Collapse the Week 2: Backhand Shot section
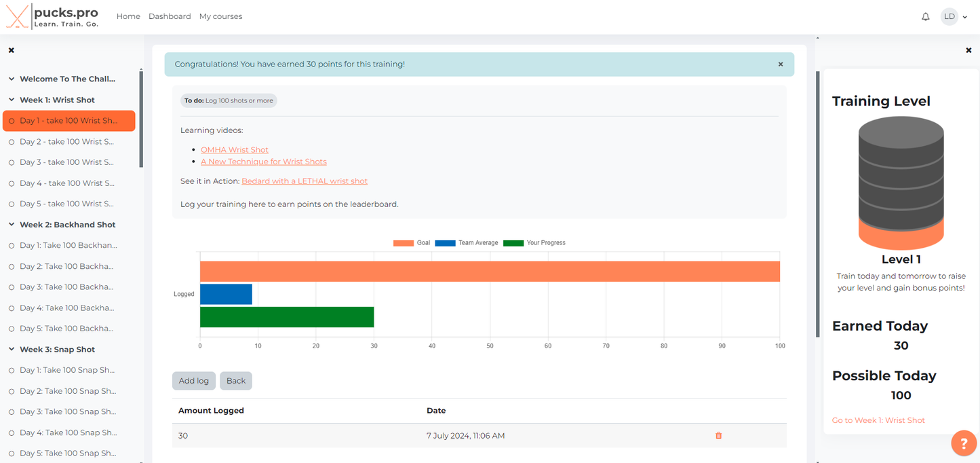980x463 pixels. 12,225
